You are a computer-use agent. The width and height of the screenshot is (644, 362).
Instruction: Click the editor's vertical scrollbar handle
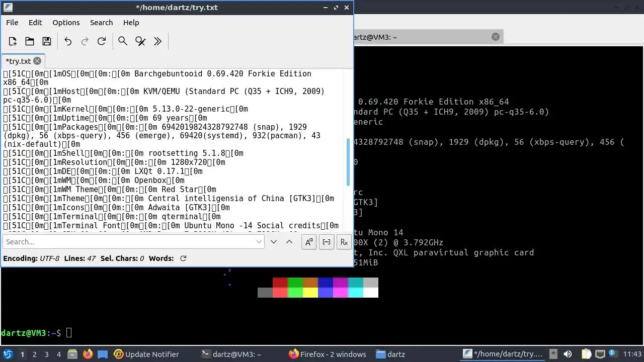(x=348, y=162)
